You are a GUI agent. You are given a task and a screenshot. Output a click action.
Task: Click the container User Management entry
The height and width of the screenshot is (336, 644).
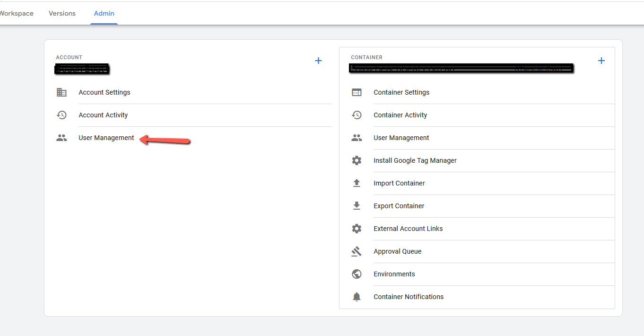401,138
